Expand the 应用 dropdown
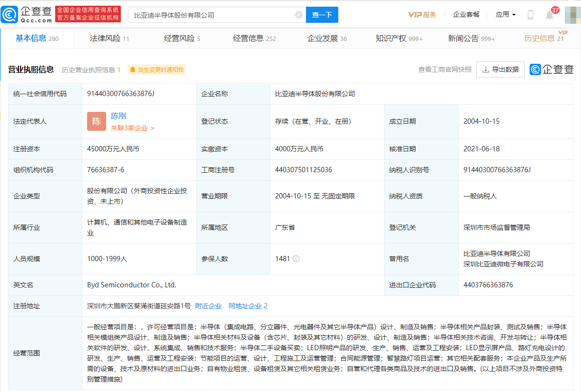The height and width of the screenshot is (392, 581). 505,15
